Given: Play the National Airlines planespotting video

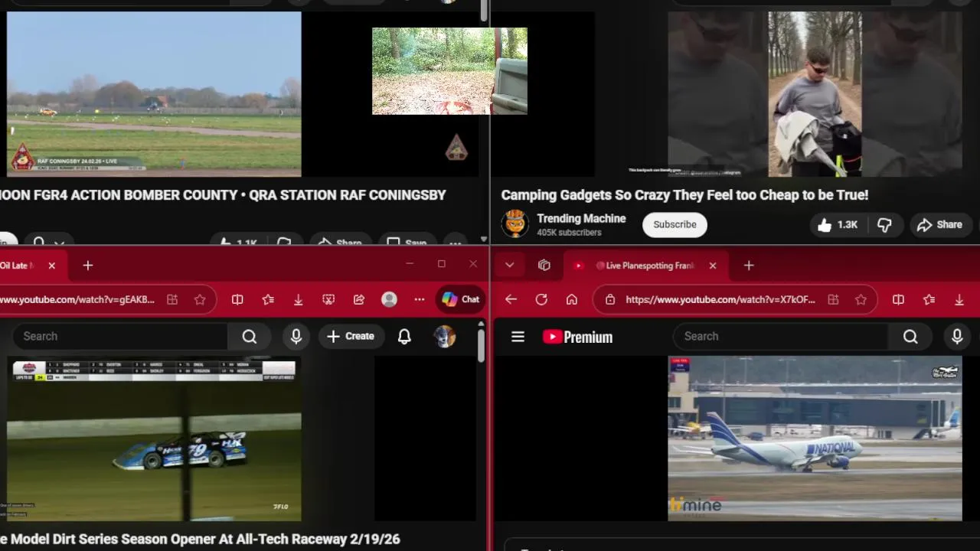Looking at the screenshot, I should point(815,439).
